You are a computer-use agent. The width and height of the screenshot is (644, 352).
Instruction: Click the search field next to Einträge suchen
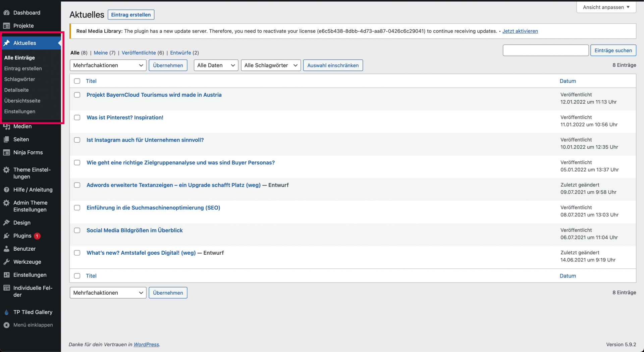(x=545, y=51)
